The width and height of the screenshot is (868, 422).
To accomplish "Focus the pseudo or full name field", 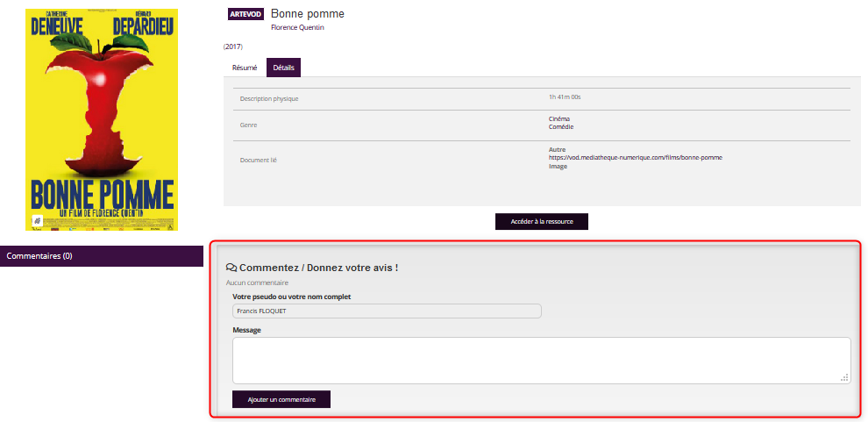I will pyautogui.click(x=387, y=311).
